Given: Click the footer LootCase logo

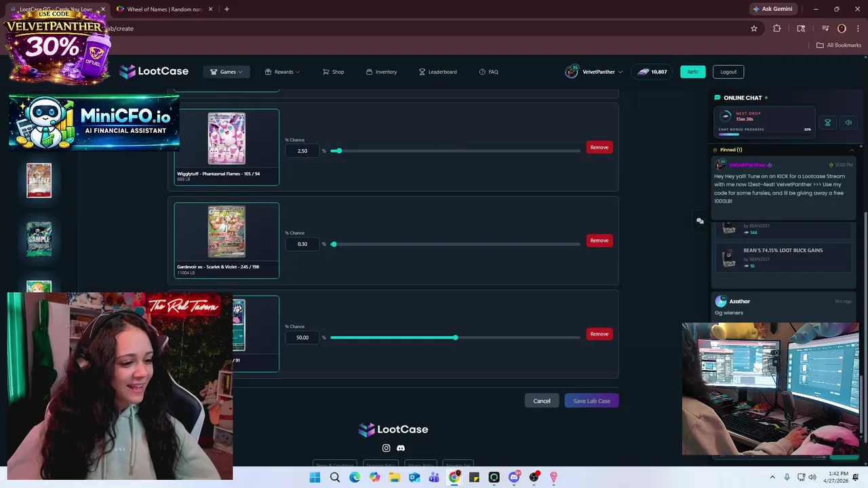Looking at the screenshot, I should click(x=393, y=430).
